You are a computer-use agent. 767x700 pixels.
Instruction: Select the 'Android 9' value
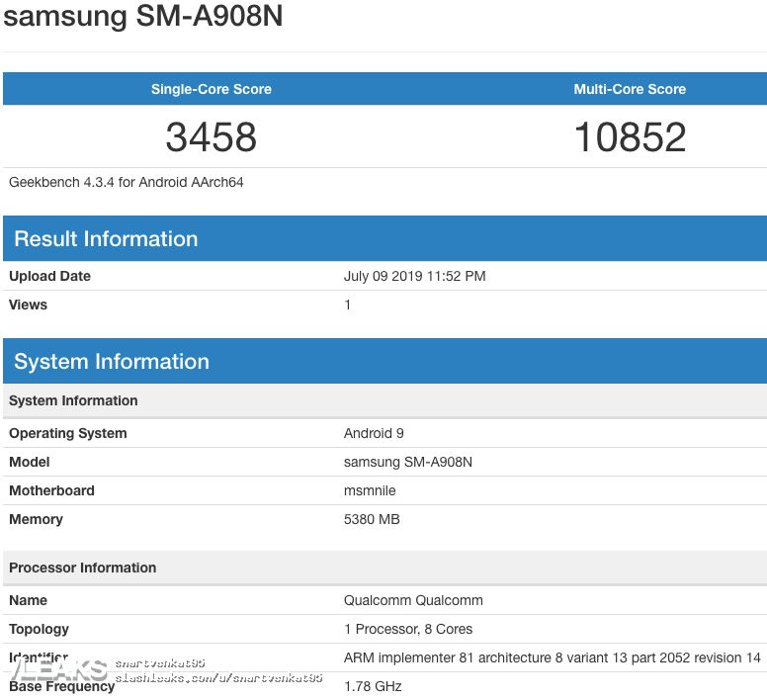click(x=374, y=433)
